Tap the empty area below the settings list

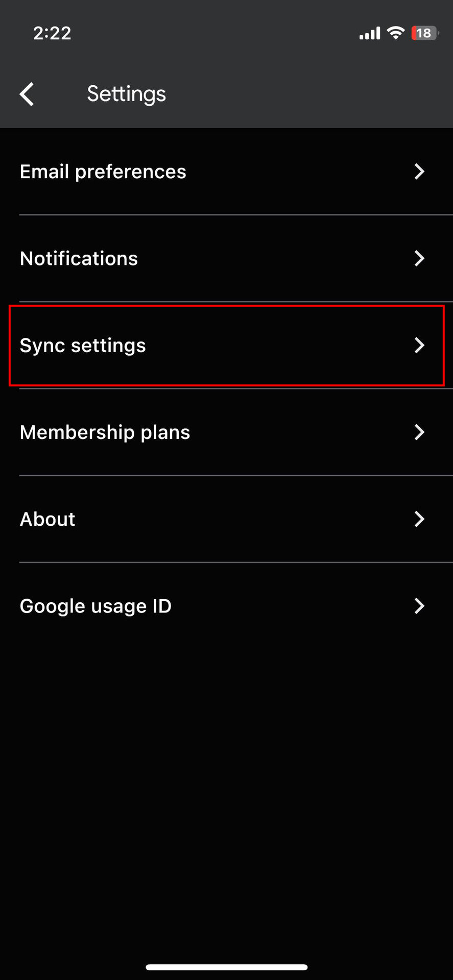coord(226,791)
